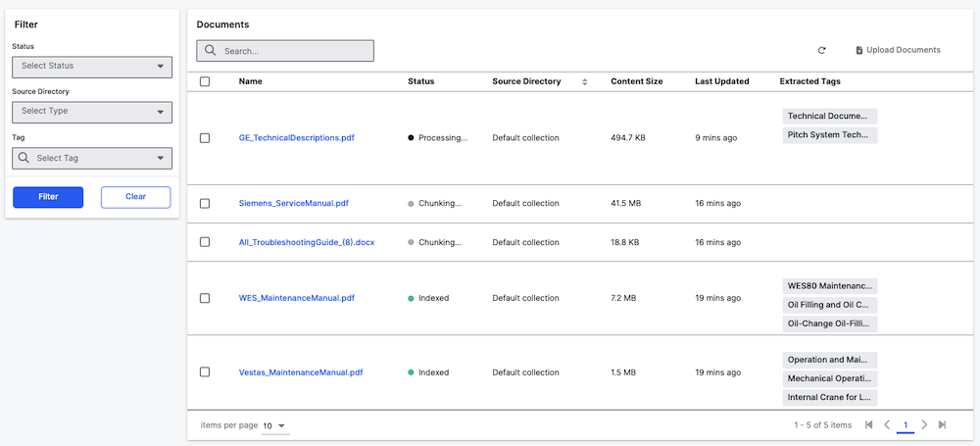Image resolution: width=980 pixels, height=446 pixels.
Task: Click the Upload Documents button
Action: coord(898,50)
